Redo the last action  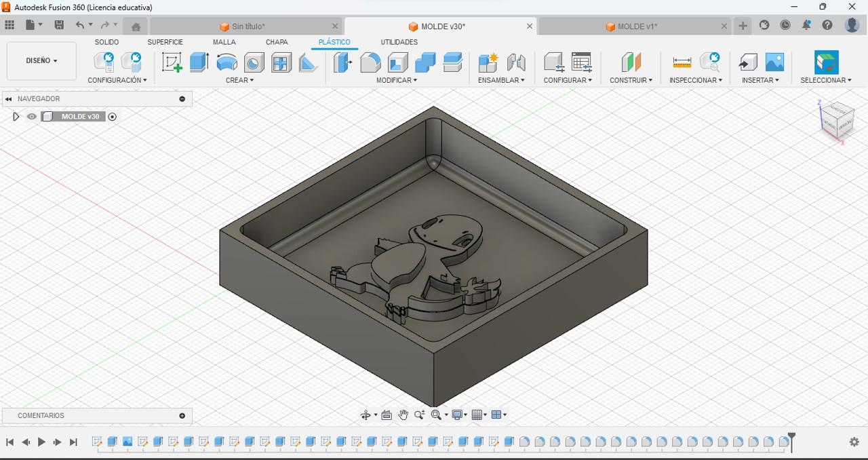105,25
